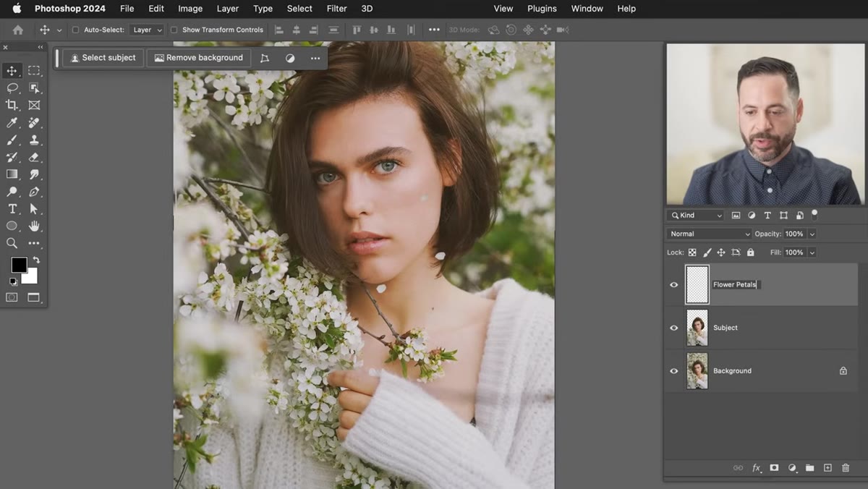868x489 pixels.
Task: Open the File menu
Action: coord(127,9)
